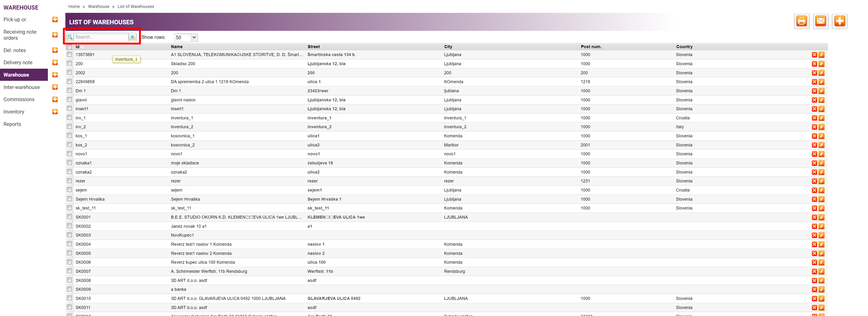Open the Show rows dropdown
Image resolution: width=868 pixels, height=316 pixels.
194,37
